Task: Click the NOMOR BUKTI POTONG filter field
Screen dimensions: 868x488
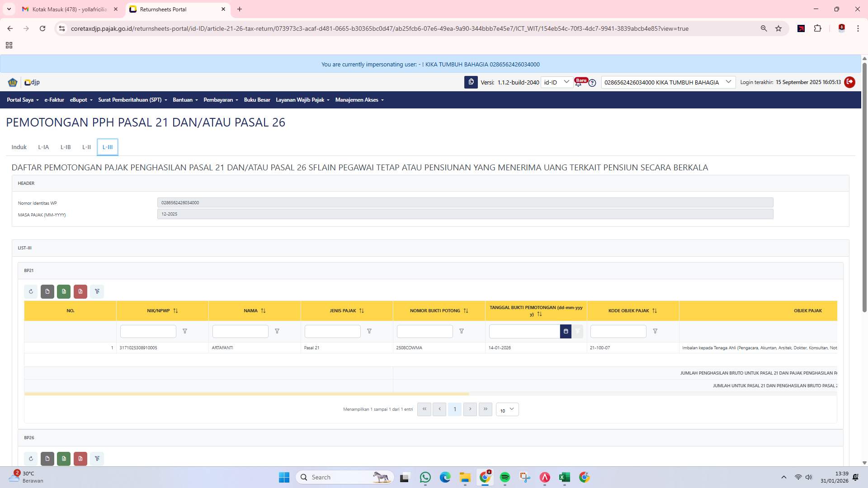Action: (424, 331)
